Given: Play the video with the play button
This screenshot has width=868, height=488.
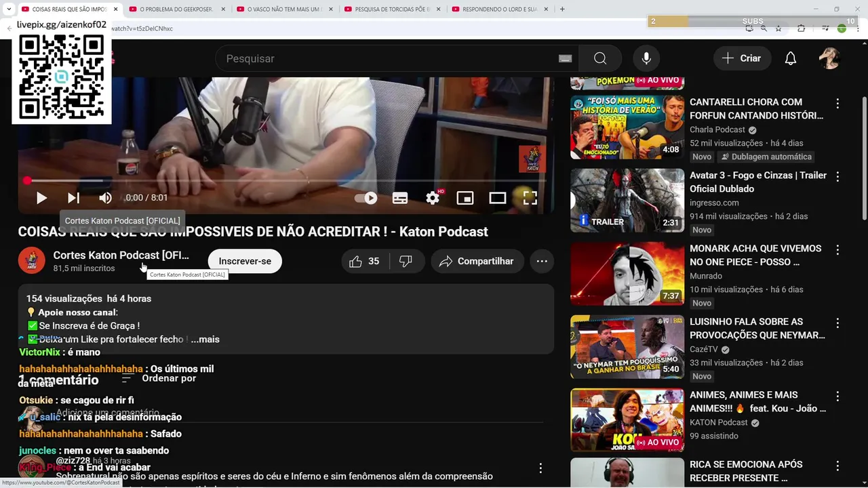Looking at the screenshot, I should coord(41,198).
